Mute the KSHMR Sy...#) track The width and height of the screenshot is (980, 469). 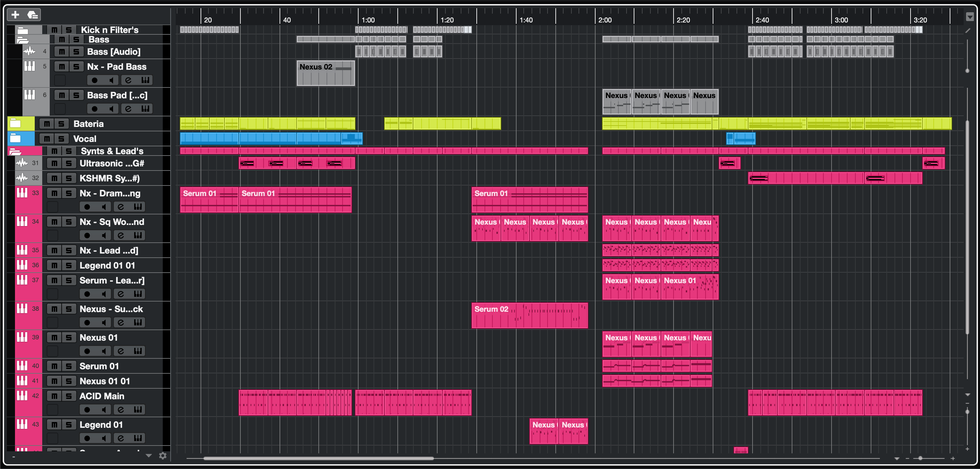(x=54, y=178)
